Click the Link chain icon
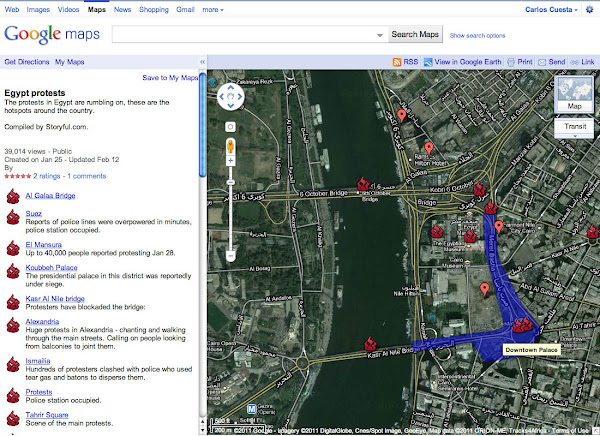The image size is (600, 436). click(x=574, y=62)
